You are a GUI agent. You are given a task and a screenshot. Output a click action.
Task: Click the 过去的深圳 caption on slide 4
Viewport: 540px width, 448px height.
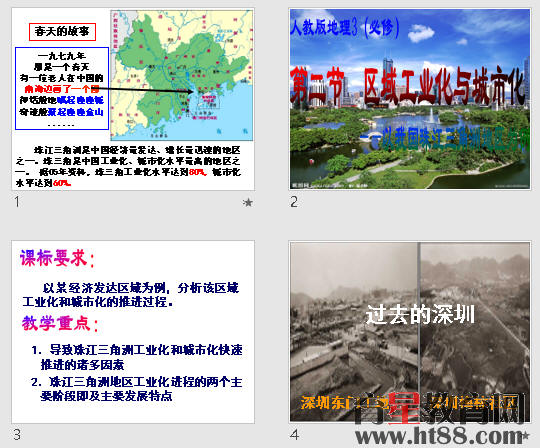[420, 314]
